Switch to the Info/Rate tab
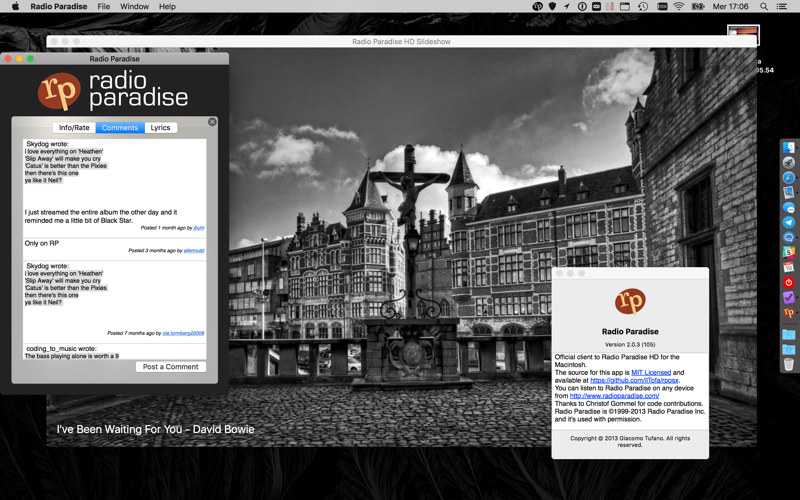The width and height of the screenshot is (800, 500). point(74,128)
